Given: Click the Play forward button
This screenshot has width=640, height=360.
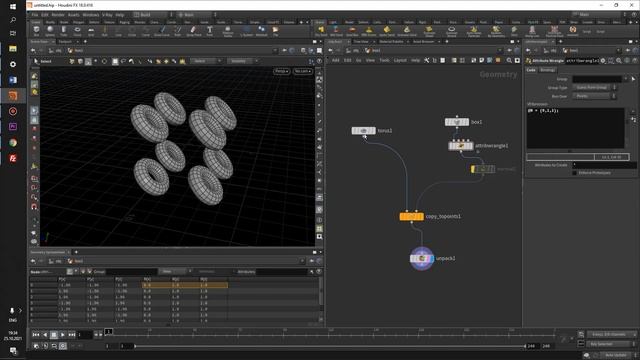Looking at the screenshot, I should click(x=62, y=335).
